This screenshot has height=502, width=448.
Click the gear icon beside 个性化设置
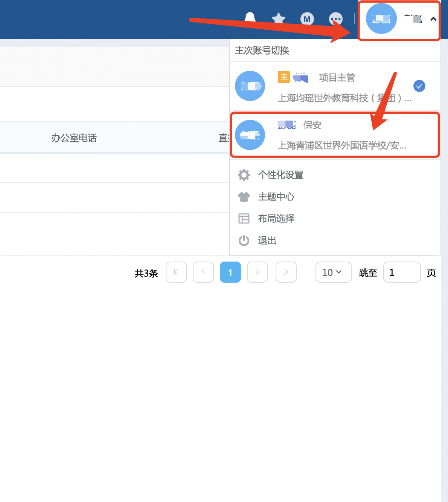pos(244,175)
